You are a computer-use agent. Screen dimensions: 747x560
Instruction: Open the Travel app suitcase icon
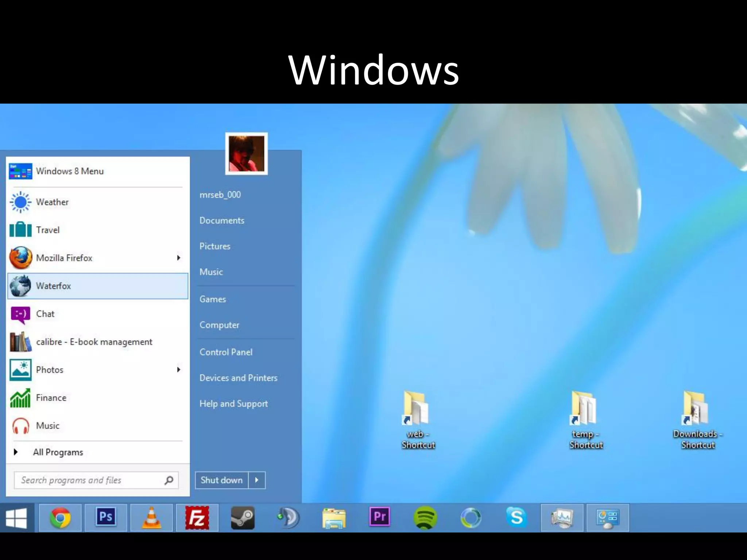(20, 230)
